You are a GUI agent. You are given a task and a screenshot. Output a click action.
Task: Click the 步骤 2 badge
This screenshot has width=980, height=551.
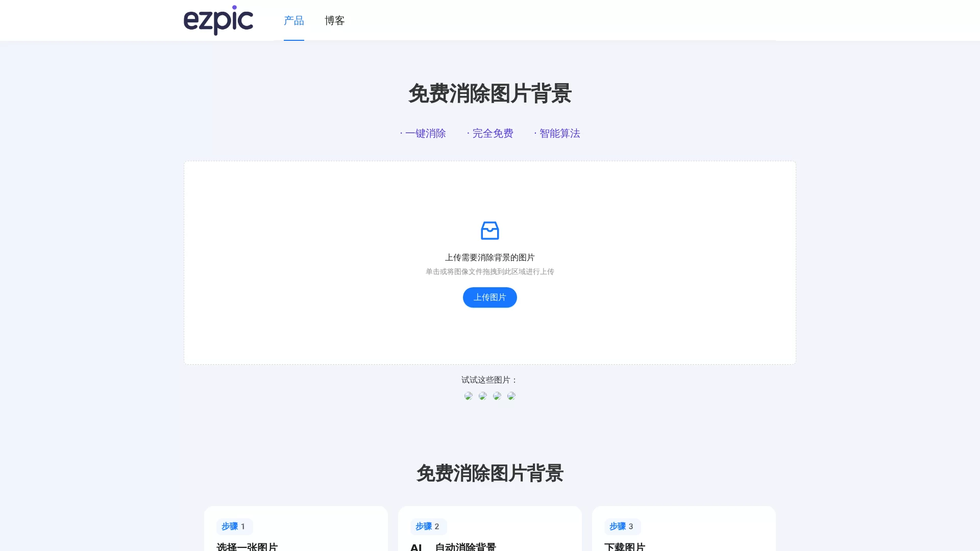point(428,527)
